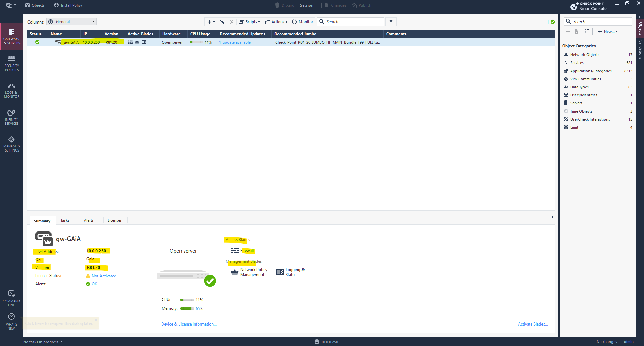Screen dimensions: 644x346
Task: Select Validations side tab
Action: pyautogui.click(x=640, y=50)
